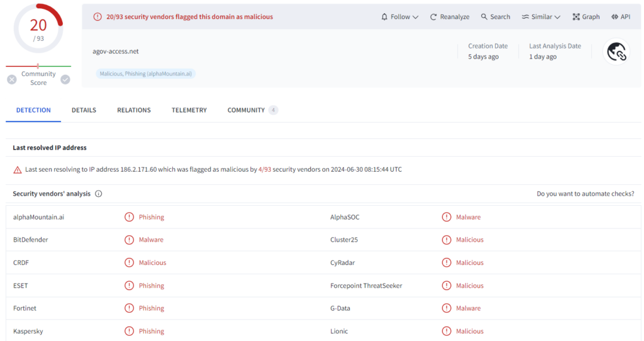Click the API icon
The height and width of the screenshot is (341, 644).
click(x=614, y=17)
